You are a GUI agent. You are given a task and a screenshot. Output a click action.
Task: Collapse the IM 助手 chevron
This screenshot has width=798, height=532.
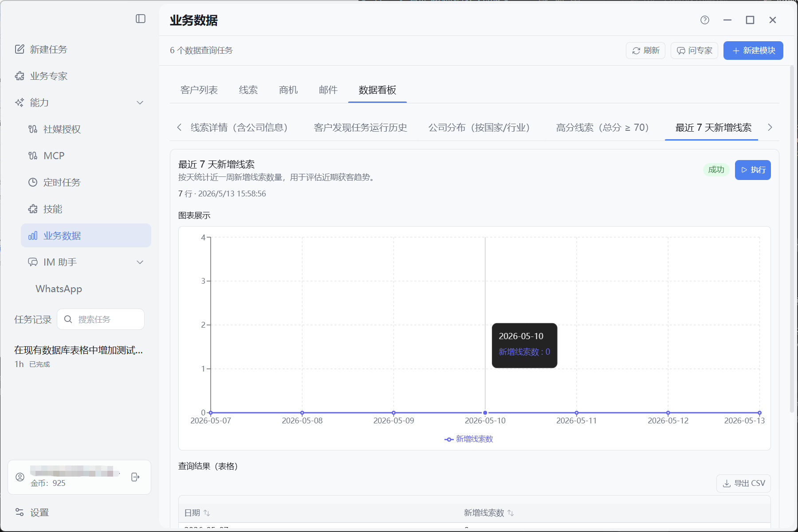(x=140, y=262)
